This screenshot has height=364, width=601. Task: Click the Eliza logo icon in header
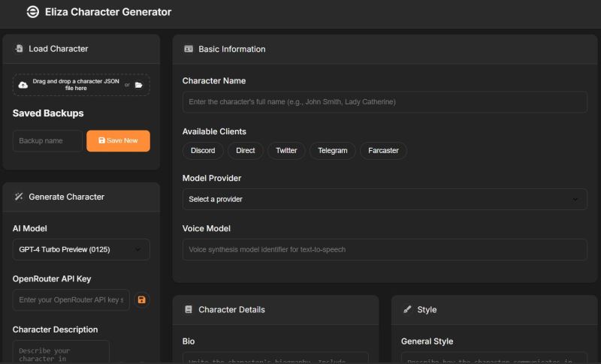click(x=32, y=12)
